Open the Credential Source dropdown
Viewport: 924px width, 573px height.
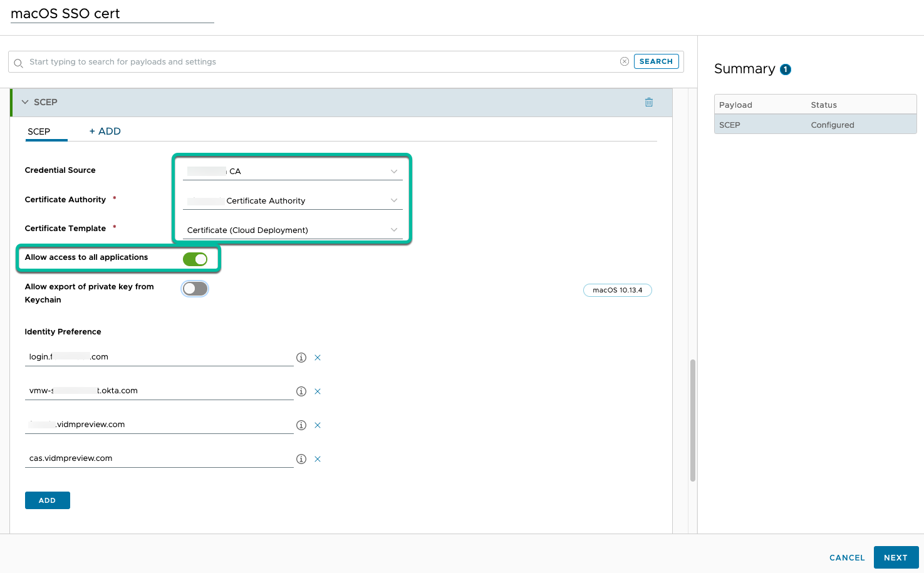(292, 171)
